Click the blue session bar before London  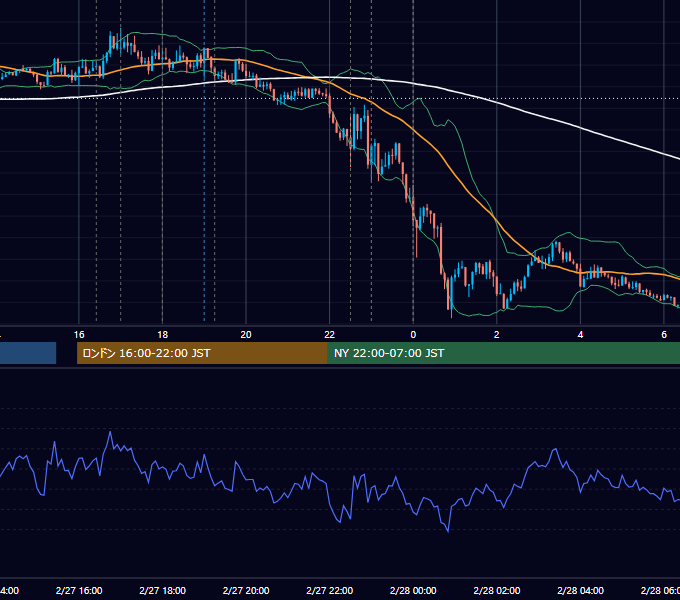tap(28, 353)
